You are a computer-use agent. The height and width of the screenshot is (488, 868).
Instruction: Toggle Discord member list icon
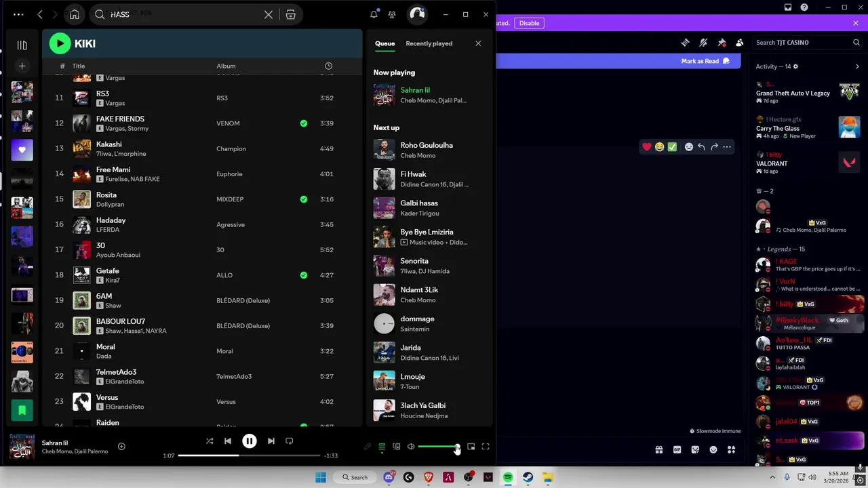[739, 42]
